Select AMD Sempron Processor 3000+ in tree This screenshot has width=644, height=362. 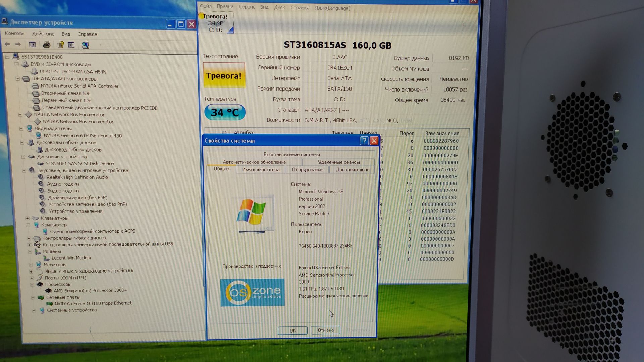[91, 291]
